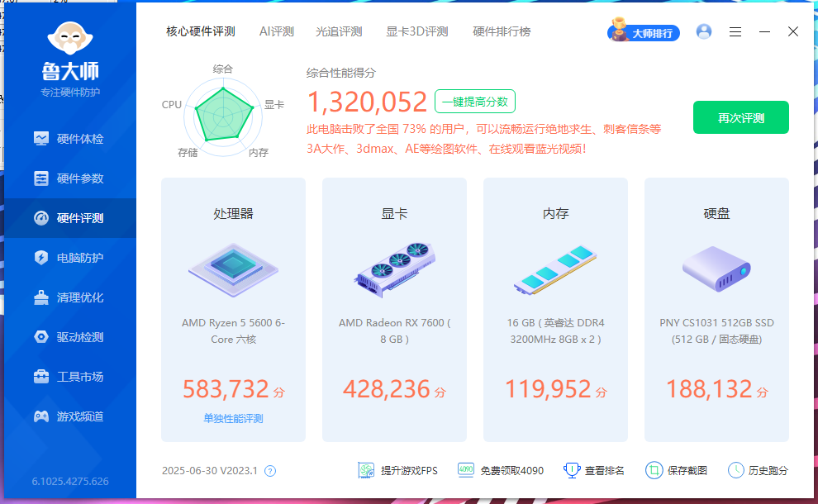Click the user account avatar icon
Screen dimensions: 818x504
pos(704,32)
